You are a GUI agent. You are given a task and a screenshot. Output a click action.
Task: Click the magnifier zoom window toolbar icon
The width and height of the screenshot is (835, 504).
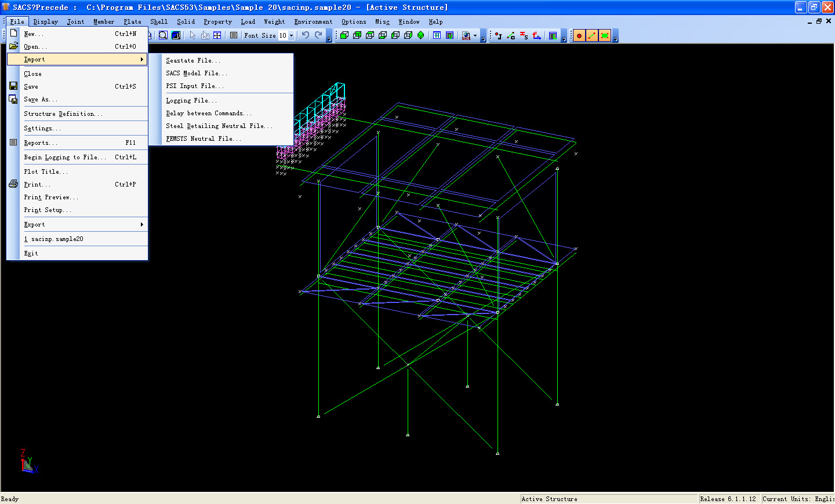pos(163,35)
